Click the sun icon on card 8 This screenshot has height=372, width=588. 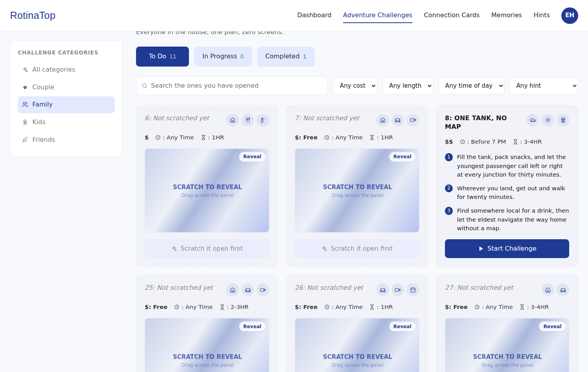click(x=548, y=120)
